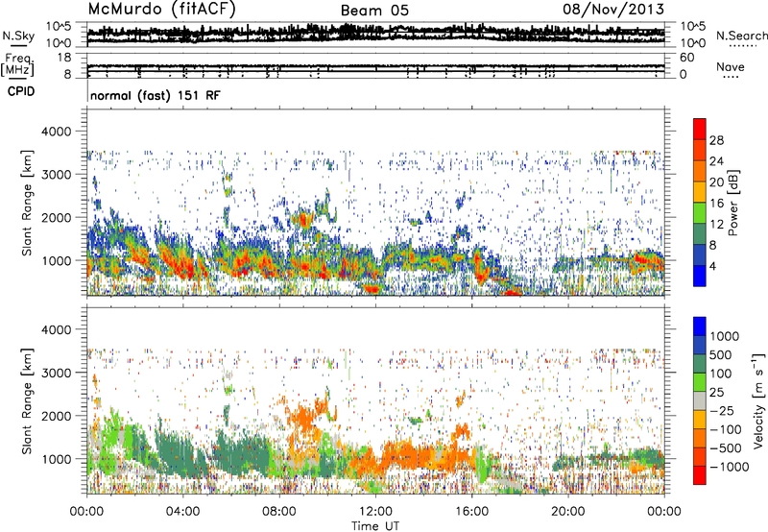Image resolution: width=768 pixels, height=532 pixels.
Task: Click the 'N.Search' legend label
Action: [x=741, y=36]
